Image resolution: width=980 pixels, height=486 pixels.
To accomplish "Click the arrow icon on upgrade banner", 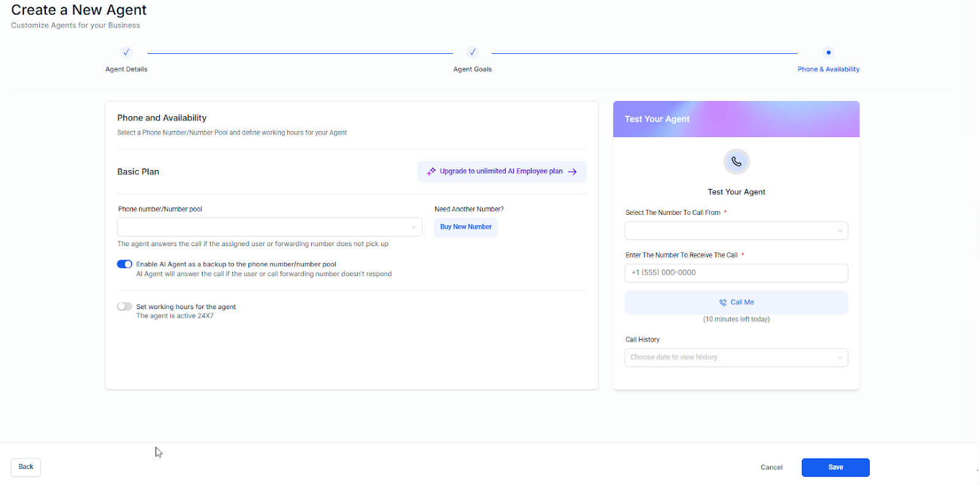I will [573, 172].
